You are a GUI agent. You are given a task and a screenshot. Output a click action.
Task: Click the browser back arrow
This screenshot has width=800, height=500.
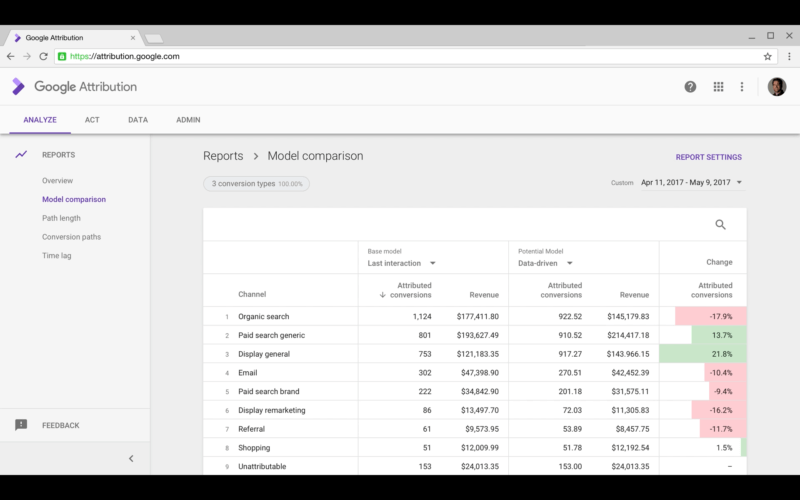tap(10, 57)
